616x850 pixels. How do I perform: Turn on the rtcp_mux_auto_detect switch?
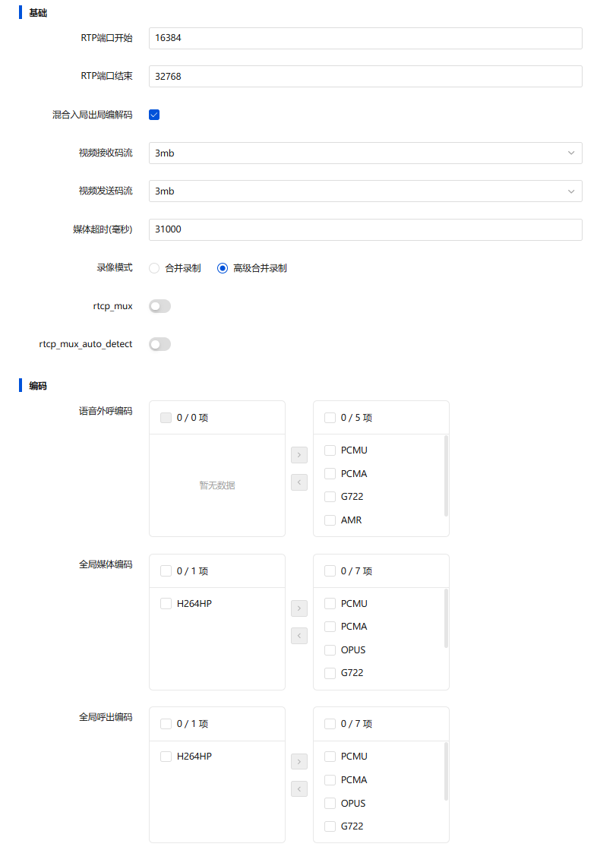tap(160, 344)
